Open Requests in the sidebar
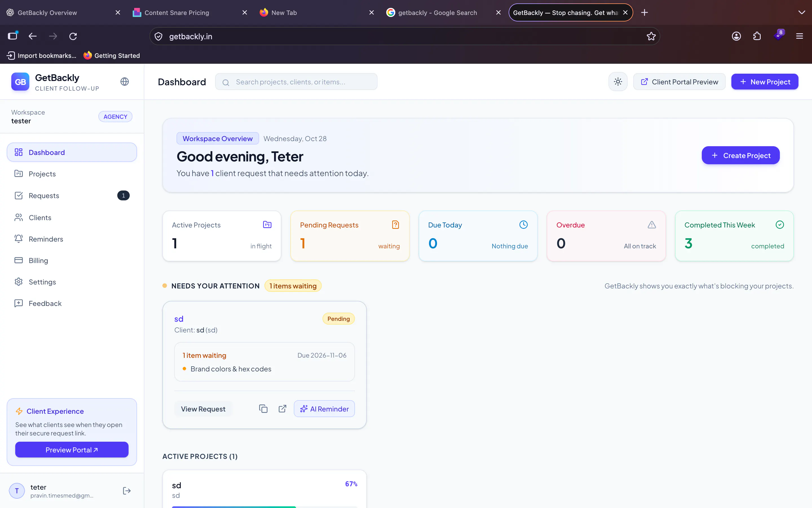Viewport: 812px width, 508px height. [x=72, y=196]
